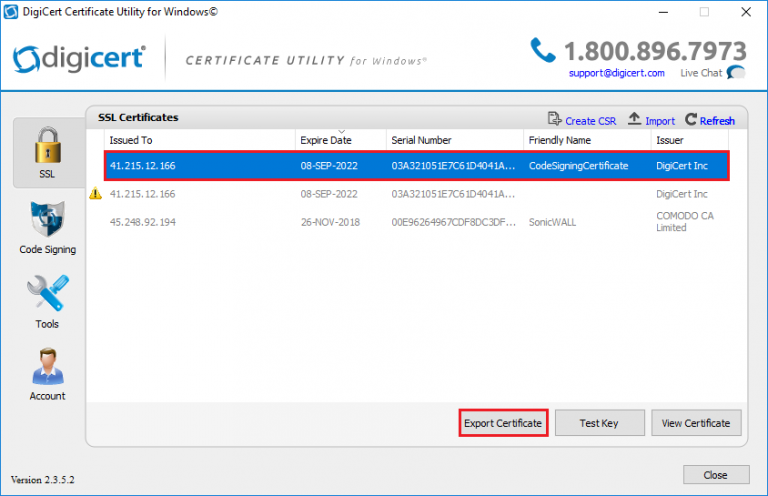Open the Account user section

pyautogui.click(x=48, y=375)
